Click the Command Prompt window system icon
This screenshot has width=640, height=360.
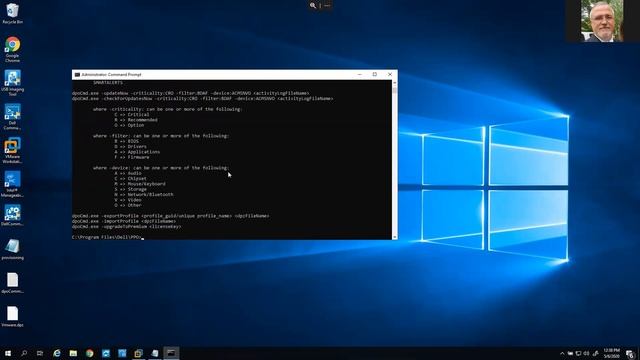click(x=77, y=75)
